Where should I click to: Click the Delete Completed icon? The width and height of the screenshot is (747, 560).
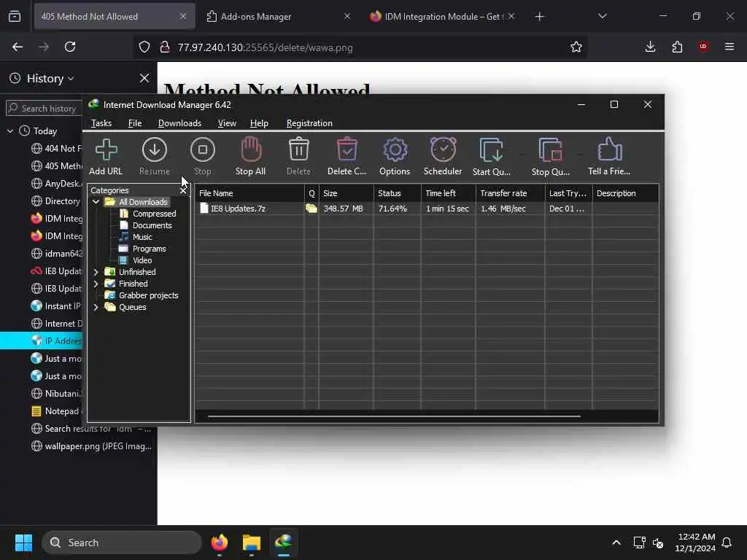(347, 149)
